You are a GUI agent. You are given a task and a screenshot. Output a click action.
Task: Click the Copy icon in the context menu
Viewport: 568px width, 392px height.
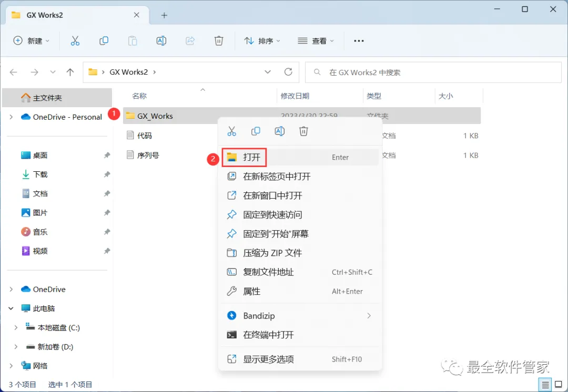pyautogui.click(x=256, y=131)
